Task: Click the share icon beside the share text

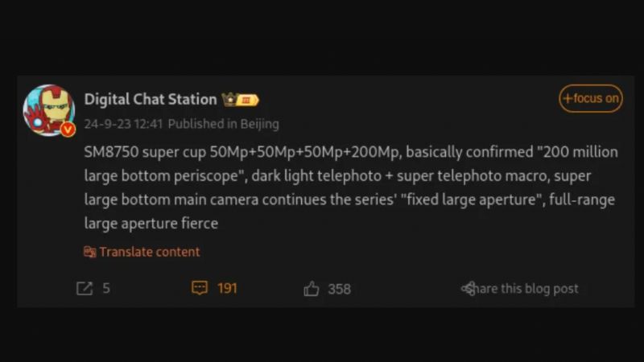Action: pyautogui.click(x=468, y=288)
